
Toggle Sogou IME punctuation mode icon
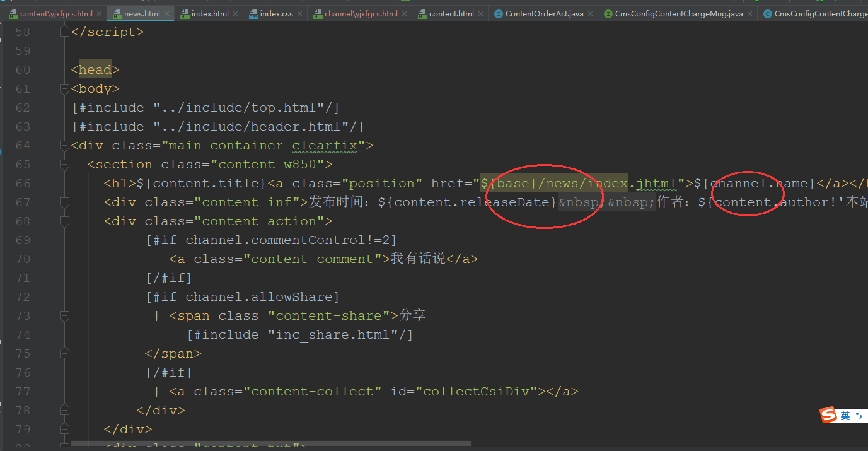tap(859, 415)
